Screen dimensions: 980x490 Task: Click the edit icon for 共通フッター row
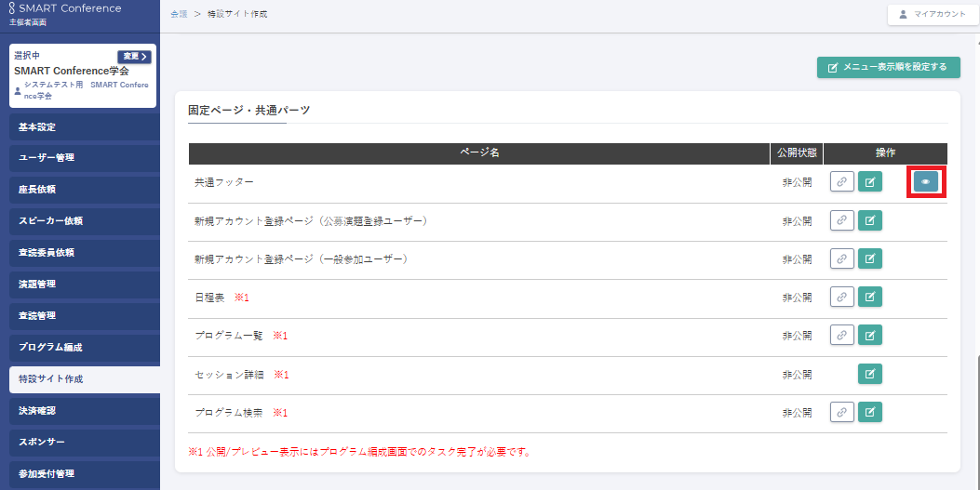coord(869,182)
